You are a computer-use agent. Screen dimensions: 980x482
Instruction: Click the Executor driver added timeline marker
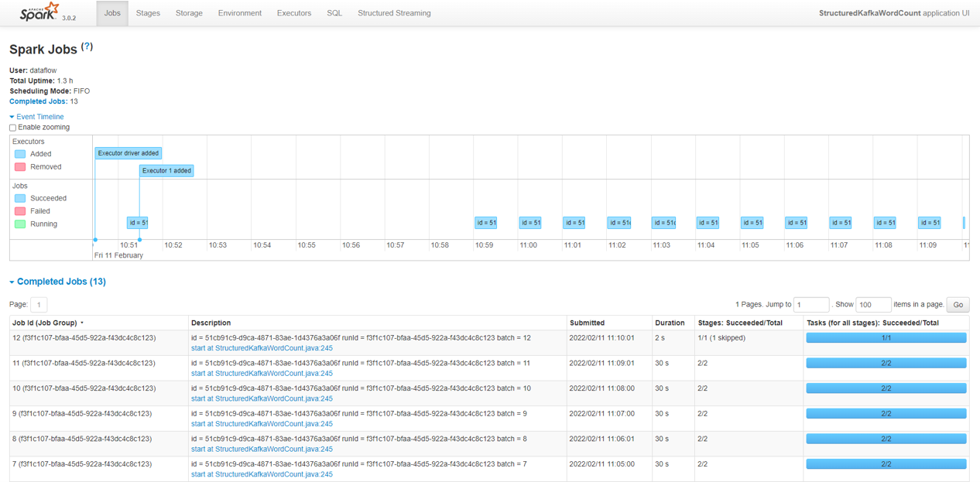(x=128, y=153)
